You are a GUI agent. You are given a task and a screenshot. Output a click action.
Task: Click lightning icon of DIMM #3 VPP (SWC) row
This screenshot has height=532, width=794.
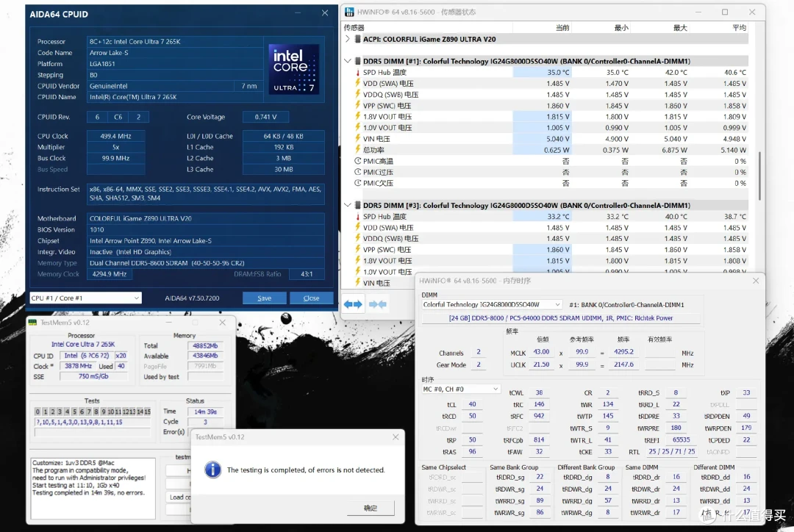click(x=357, y=250)
